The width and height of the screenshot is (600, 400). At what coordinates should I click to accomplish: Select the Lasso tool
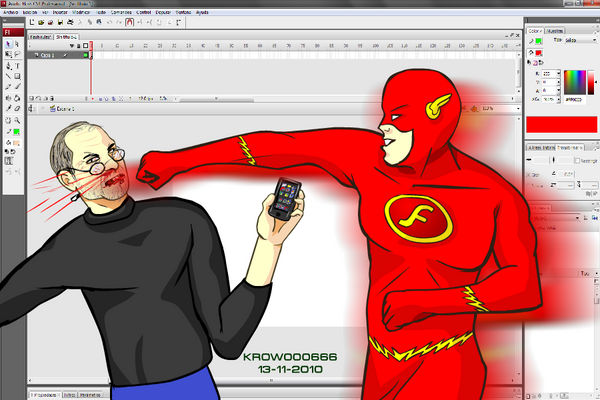pyautogui.click(x=17, y=55)
